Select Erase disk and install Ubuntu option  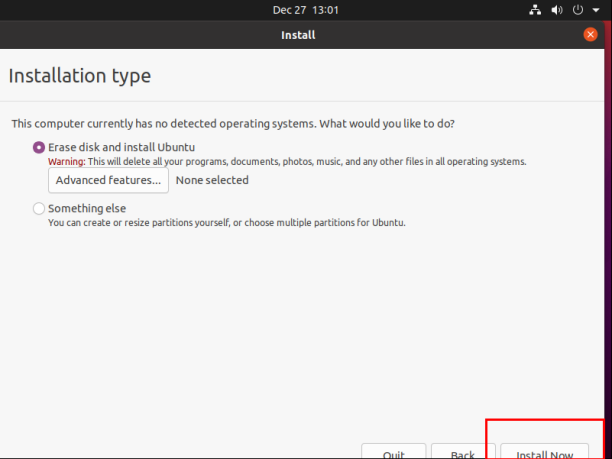pyautogui.click(x=39, y=148)
